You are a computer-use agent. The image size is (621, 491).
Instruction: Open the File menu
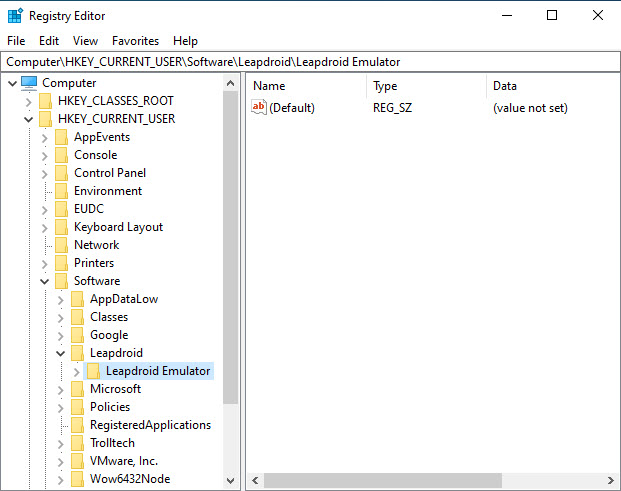click(x=16, y=41)
